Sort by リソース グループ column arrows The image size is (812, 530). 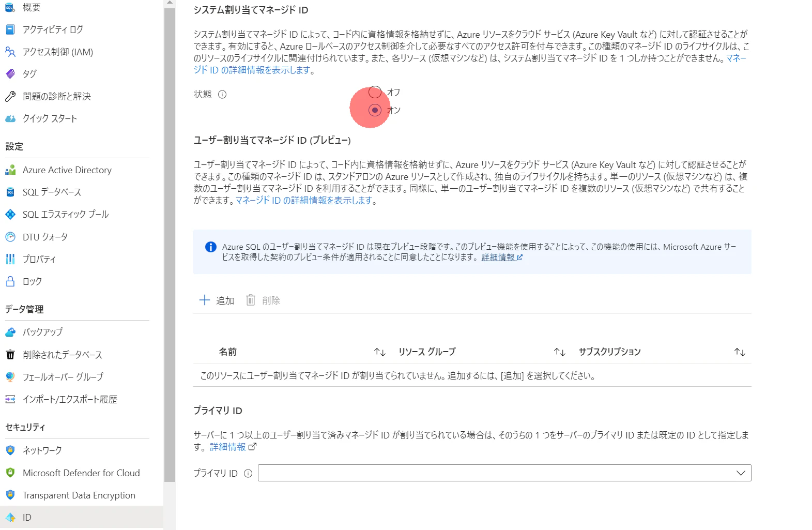pos(560,352)
